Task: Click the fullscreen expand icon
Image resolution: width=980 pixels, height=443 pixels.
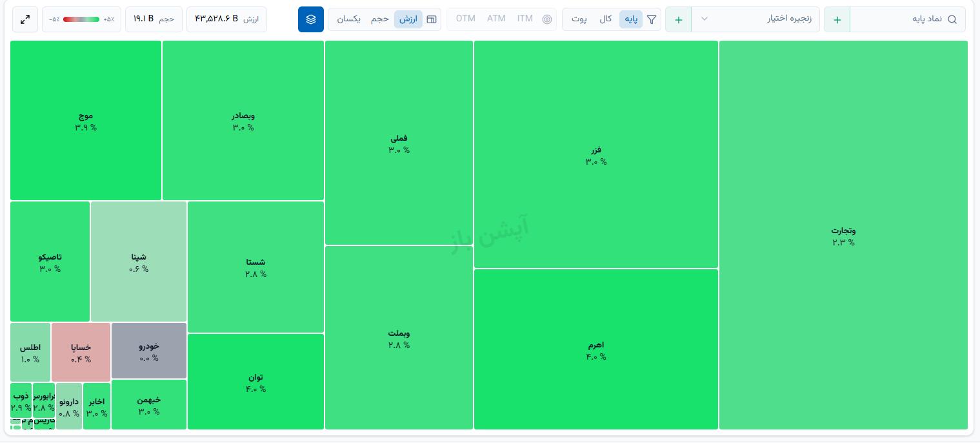Action: (25, 19)
